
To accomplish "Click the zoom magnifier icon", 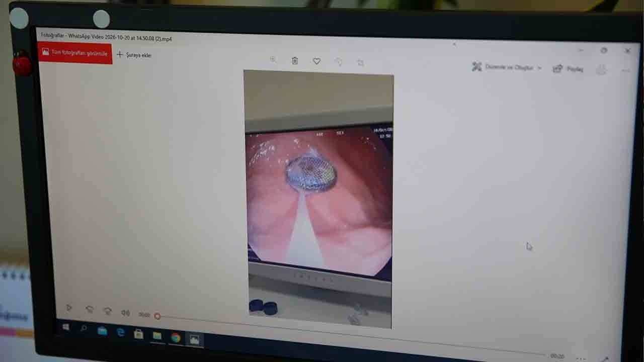I will click(x=273, y=59).
